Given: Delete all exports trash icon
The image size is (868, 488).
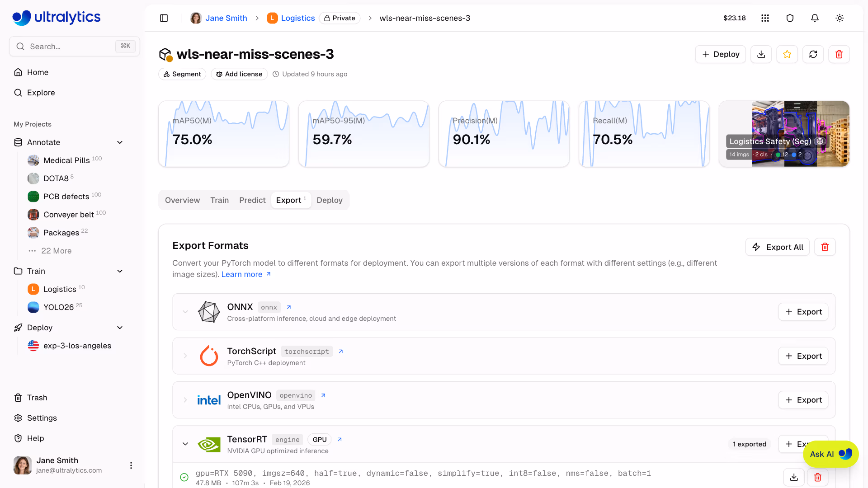Looking at the screenshot, I should tap(825, 247).
